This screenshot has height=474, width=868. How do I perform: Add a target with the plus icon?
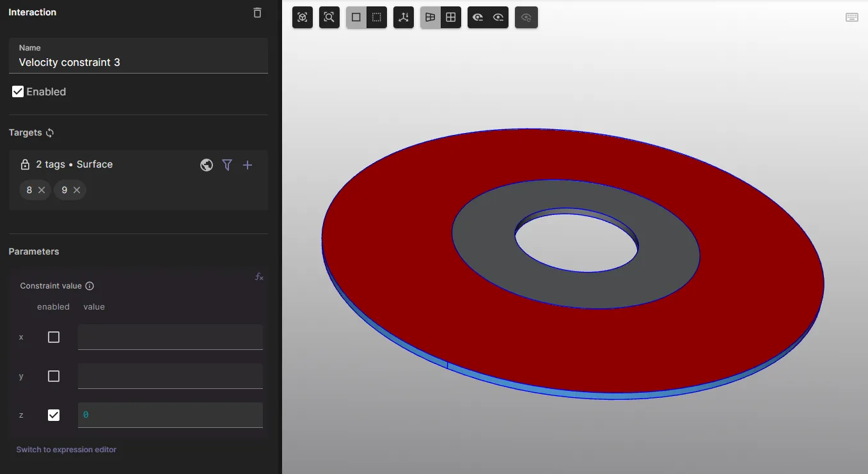pyautogui.click(x=248, y=165)
